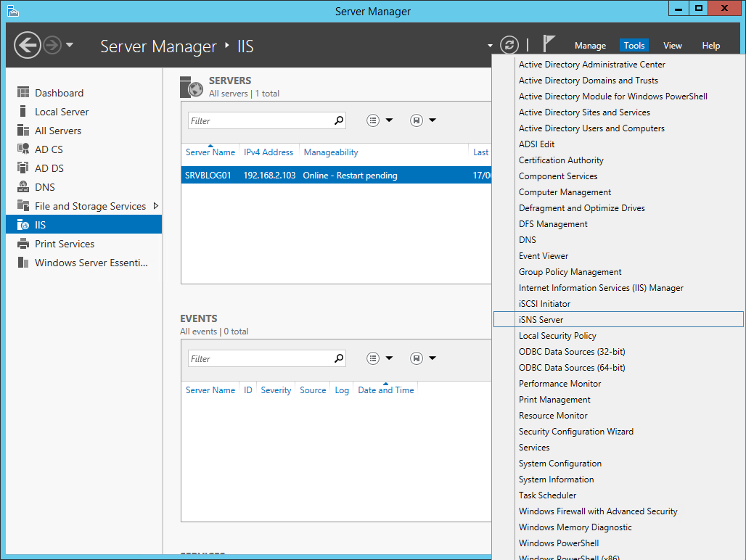Screen dimensions: 746x560
Task: Click Windows Server Essentials icon
Action: click(x=22, y=263)
